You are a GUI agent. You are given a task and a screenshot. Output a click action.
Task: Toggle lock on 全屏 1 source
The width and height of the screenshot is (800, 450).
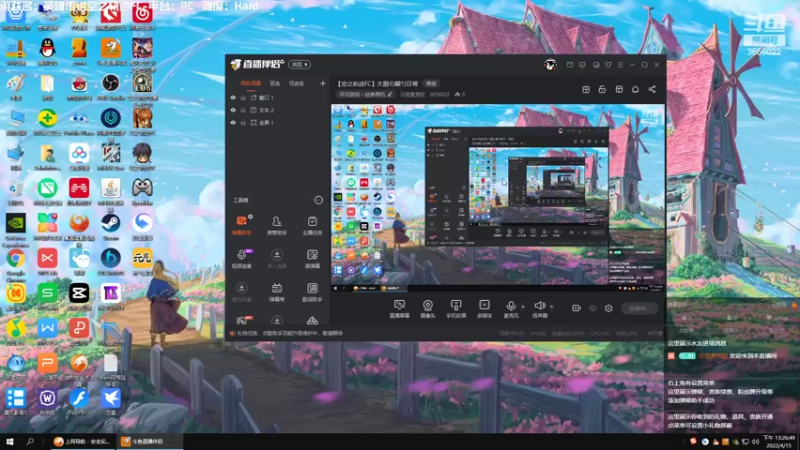pyautogui.click(x=243, y=122)
